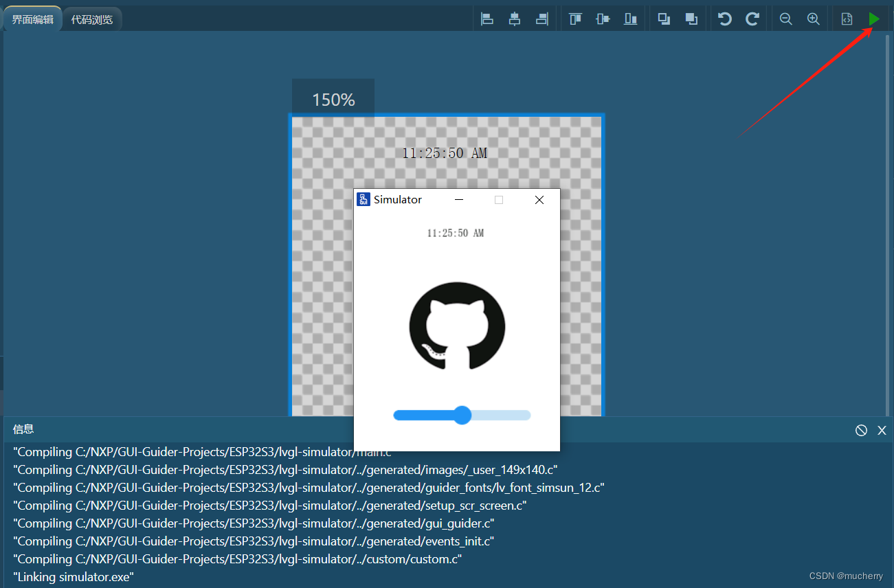The height and width of the screenshot is (588, 894).
Task: Align widgets to the bottom edge
Action: [630, 19]
